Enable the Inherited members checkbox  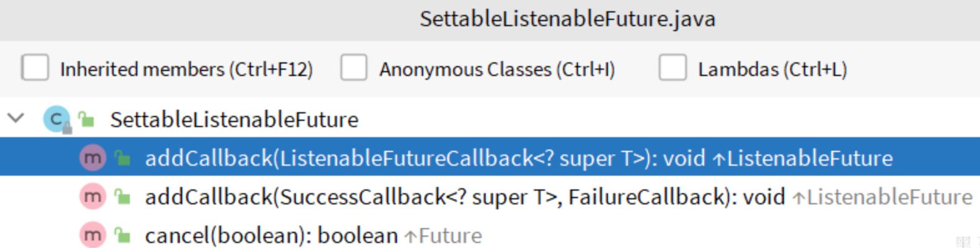pos(35,67)
